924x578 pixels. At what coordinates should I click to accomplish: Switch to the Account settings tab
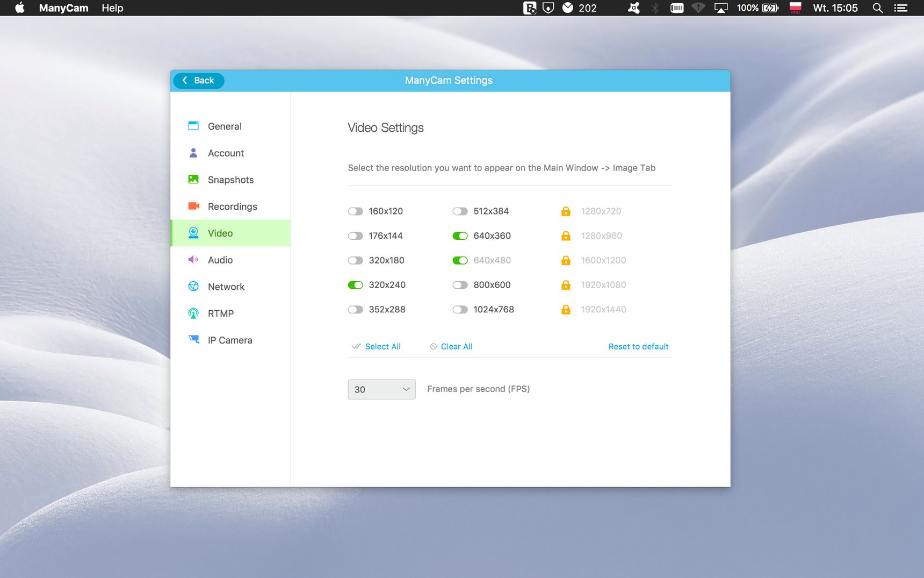click(x=230, y=153)
